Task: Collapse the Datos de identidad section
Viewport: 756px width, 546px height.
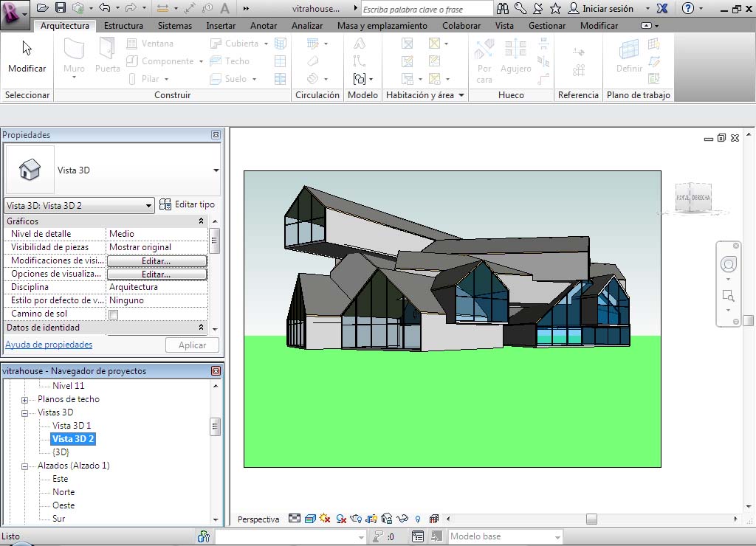Action: tap(201, 328)
